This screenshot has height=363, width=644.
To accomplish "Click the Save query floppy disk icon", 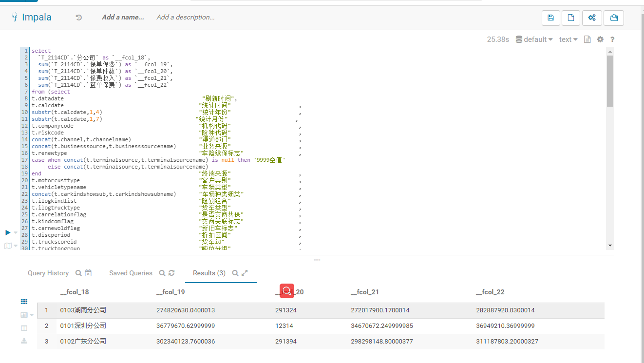I will click(x=550, y=18).
